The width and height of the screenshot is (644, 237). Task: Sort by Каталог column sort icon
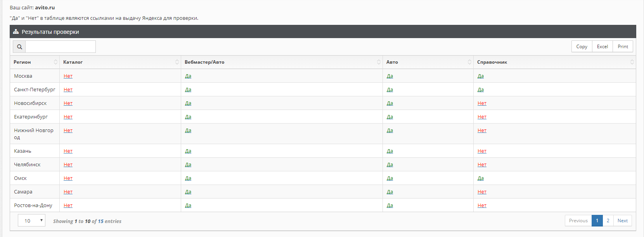(x=177, y=62)
